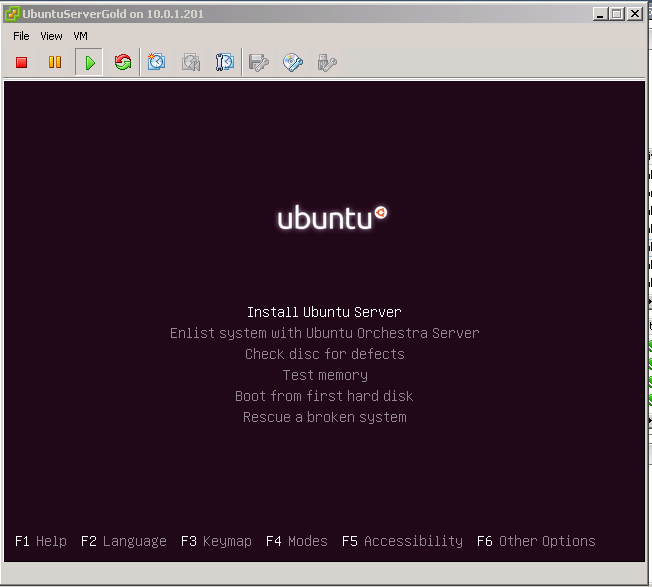Image resolution: width=652 pixels, height=587 pixels.
Task: Click the CD/DVD drive connection icon
Action: coord(293,63)
